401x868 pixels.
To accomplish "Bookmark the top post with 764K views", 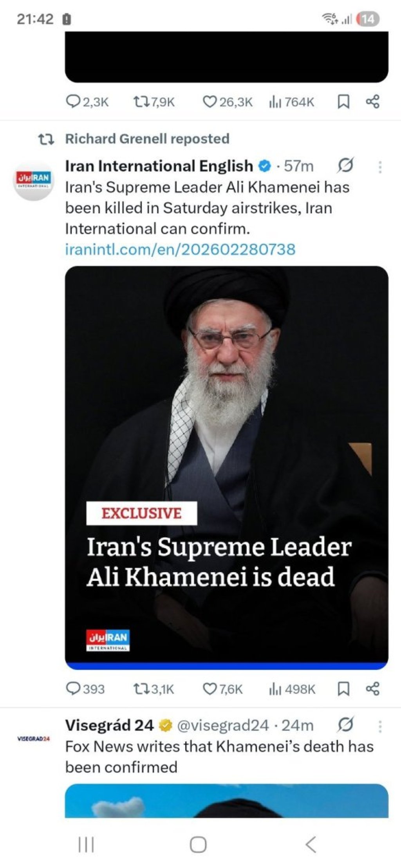I will tap(343, 102).
